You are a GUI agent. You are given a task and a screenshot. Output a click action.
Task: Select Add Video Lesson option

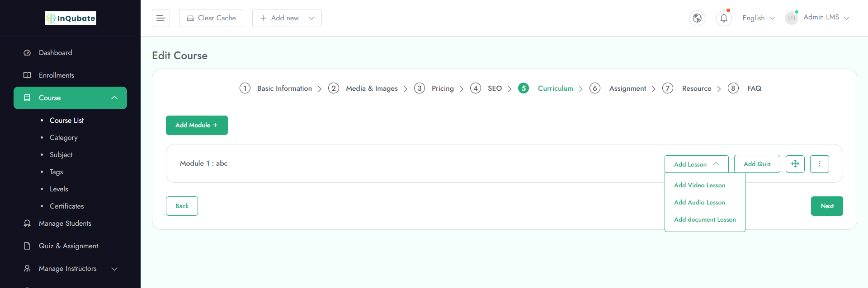(x=699, y=185)
